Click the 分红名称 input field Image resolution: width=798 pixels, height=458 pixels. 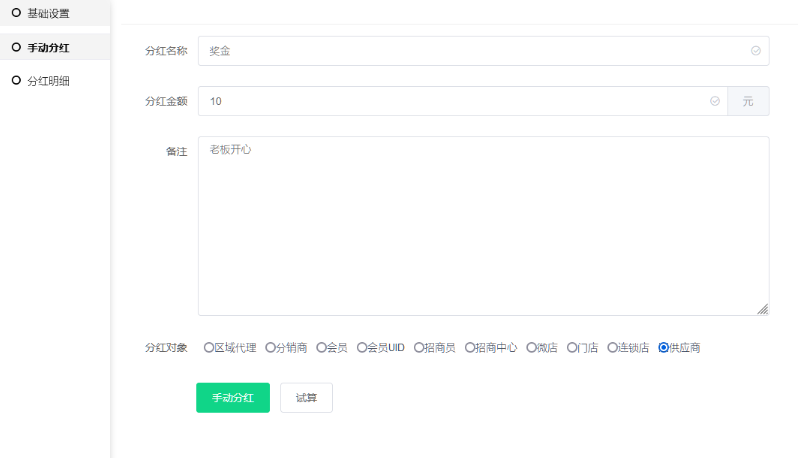(483, 51)
